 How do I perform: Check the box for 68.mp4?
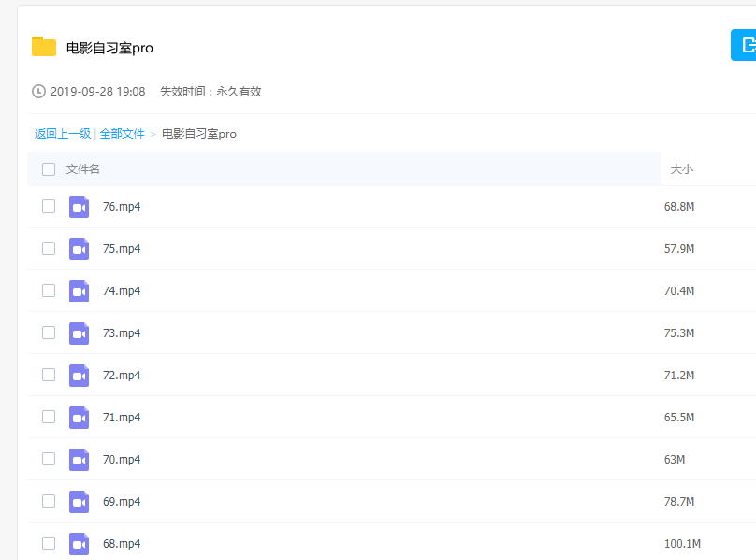click(49, 543)
